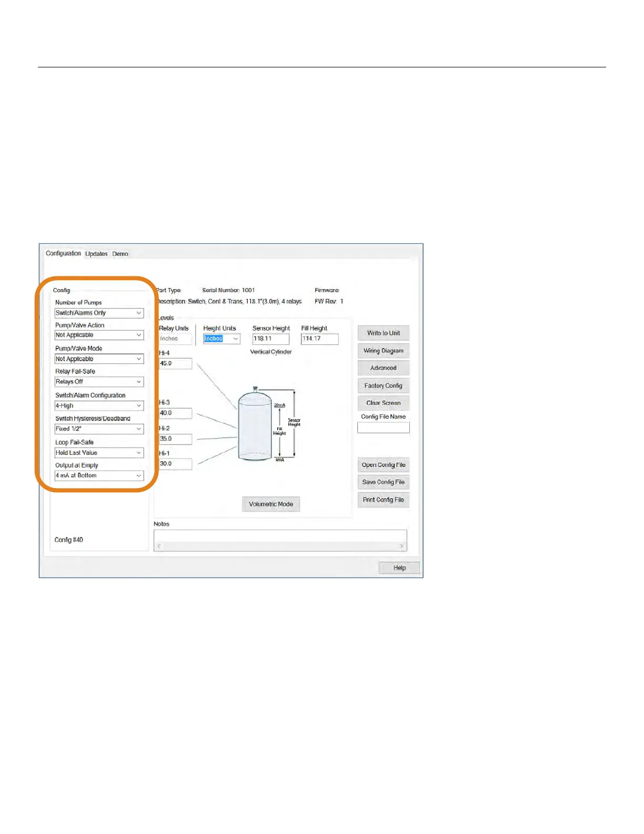Image resolution: width=644 pixels, height=834 pixels.
Task: Click the Config File Name field
Action: [x=384, y=428]
